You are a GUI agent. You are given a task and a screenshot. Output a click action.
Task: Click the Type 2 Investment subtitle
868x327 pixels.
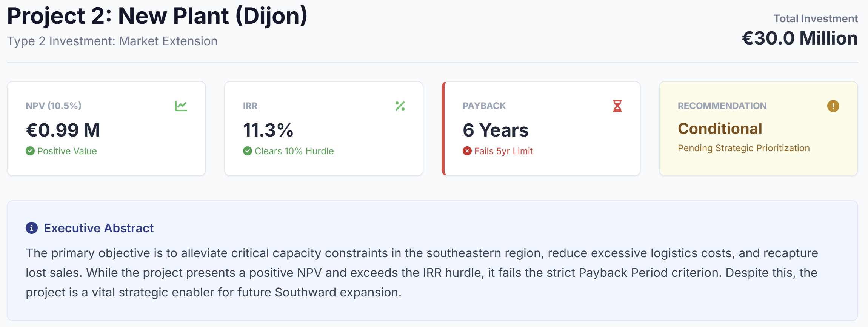pyautogui.click(x=112, y=41)
